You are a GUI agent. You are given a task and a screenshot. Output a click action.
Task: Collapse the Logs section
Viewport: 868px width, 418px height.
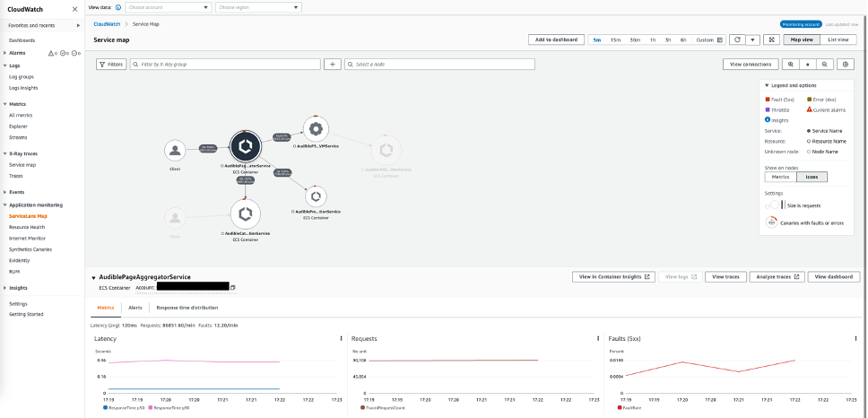pos(5,65)
